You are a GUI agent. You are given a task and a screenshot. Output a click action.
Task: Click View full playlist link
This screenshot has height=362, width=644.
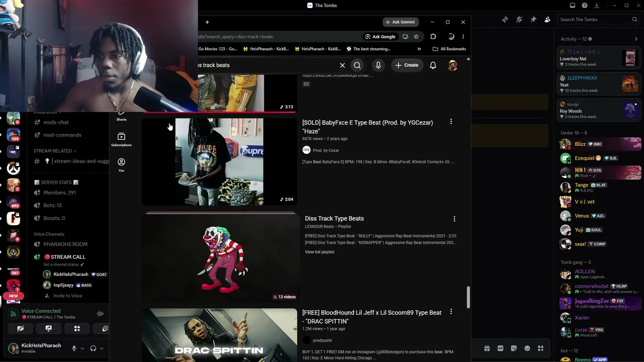319,252
